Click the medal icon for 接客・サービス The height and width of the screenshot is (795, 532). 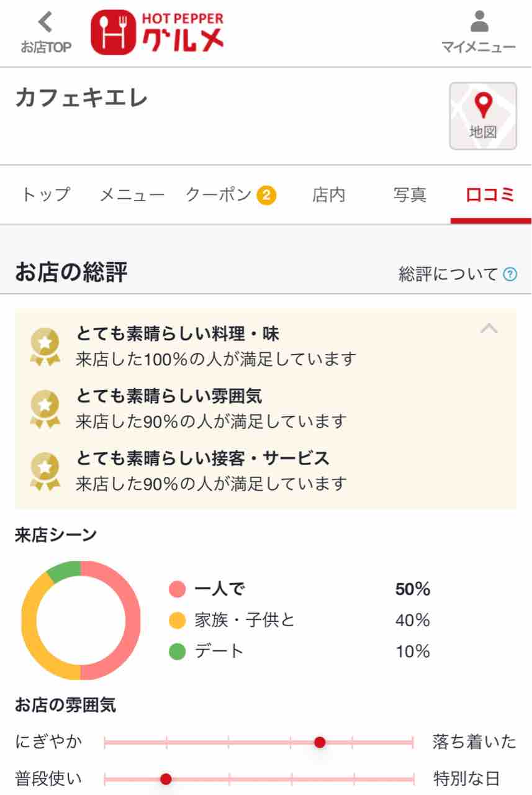point(45,471)
